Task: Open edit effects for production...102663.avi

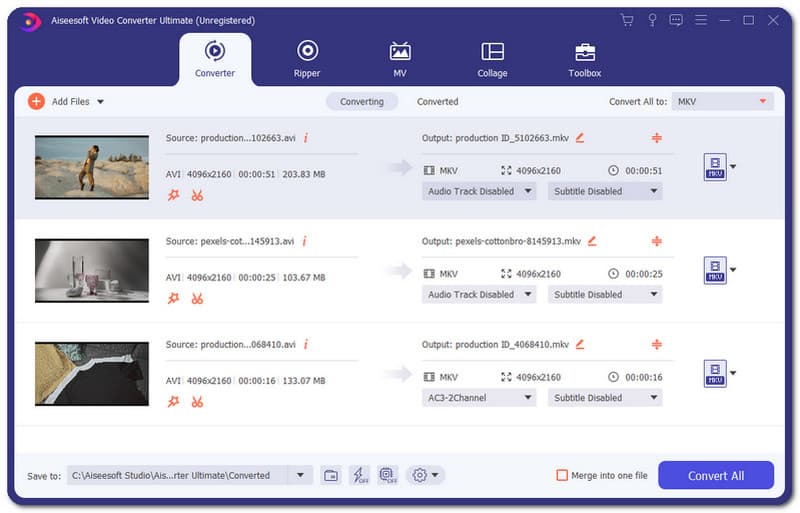Action: (173, 195)
